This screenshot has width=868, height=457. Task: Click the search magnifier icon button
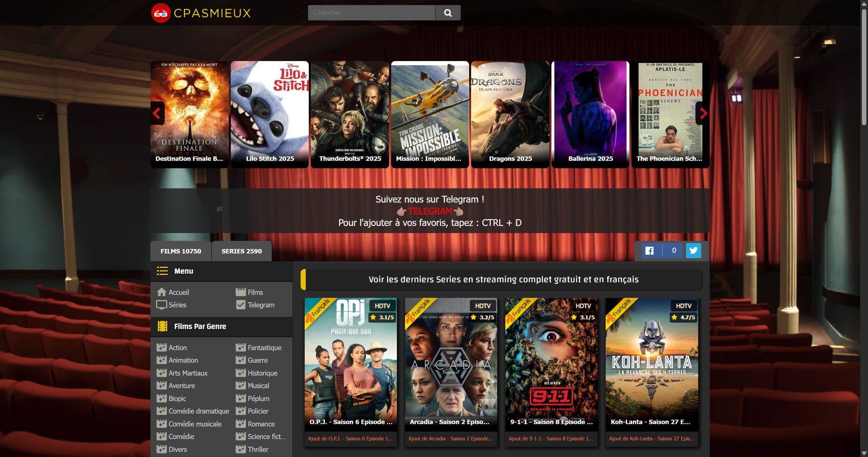tap(448, 13)
